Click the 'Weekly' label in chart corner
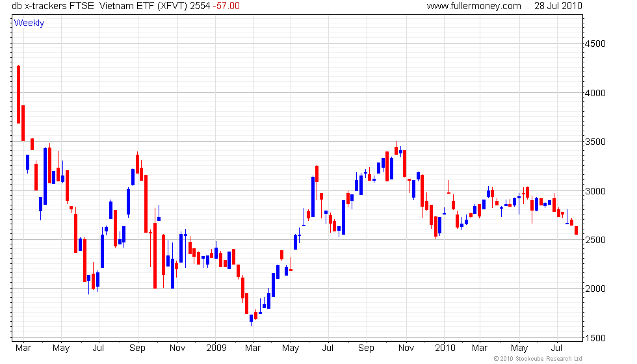The height and width of the screenshot is (364, 637). (29, 23)
